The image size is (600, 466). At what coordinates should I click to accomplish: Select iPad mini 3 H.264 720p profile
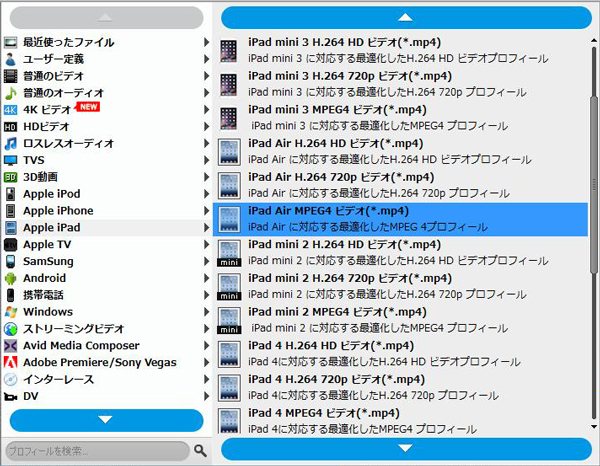pyautogui.click(x=401, y=84)
